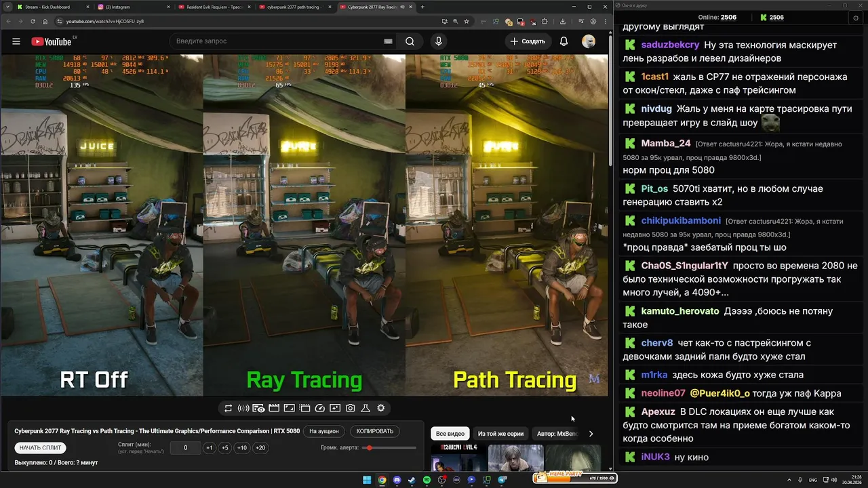Screen dimensions: 868x488
Task: Click chat username Mamba_24
Action: pyautogui.click(x=666, y=143)
